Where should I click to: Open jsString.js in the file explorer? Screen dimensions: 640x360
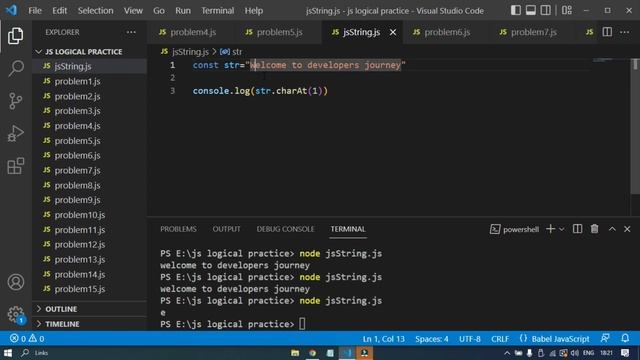[89, 66]
